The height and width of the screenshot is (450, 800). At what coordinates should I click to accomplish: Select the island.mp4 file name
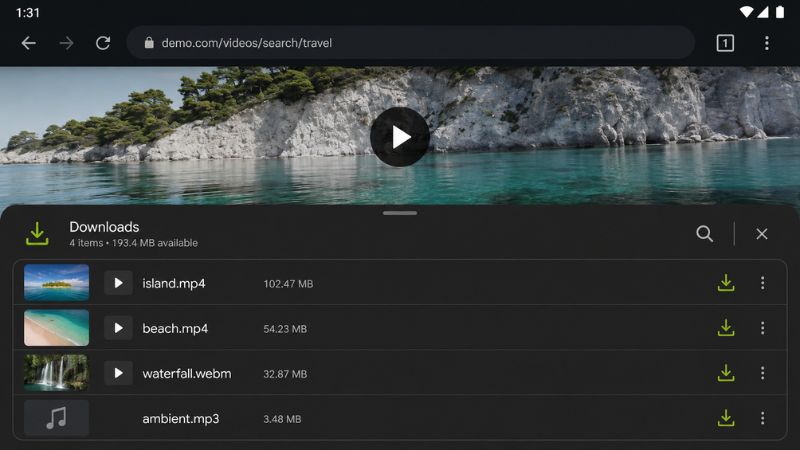tap(173, 283)
